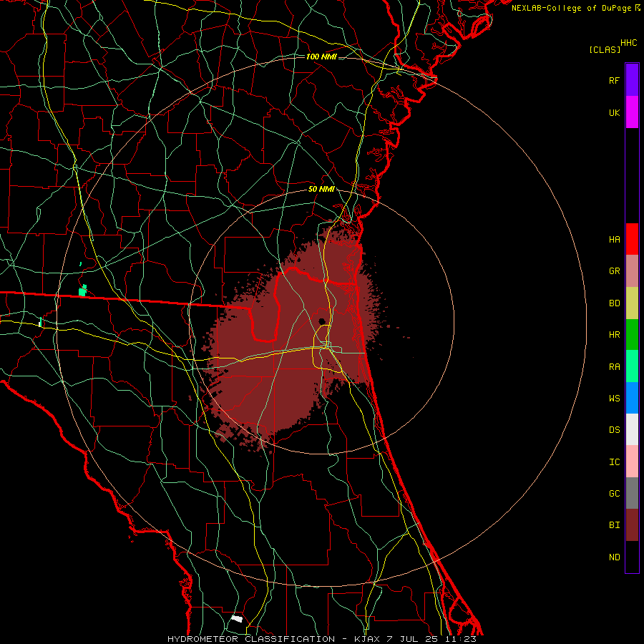Pick the HR green legend swatch
The width and height of the screenshot is (644, 644).
coord(632,334)
